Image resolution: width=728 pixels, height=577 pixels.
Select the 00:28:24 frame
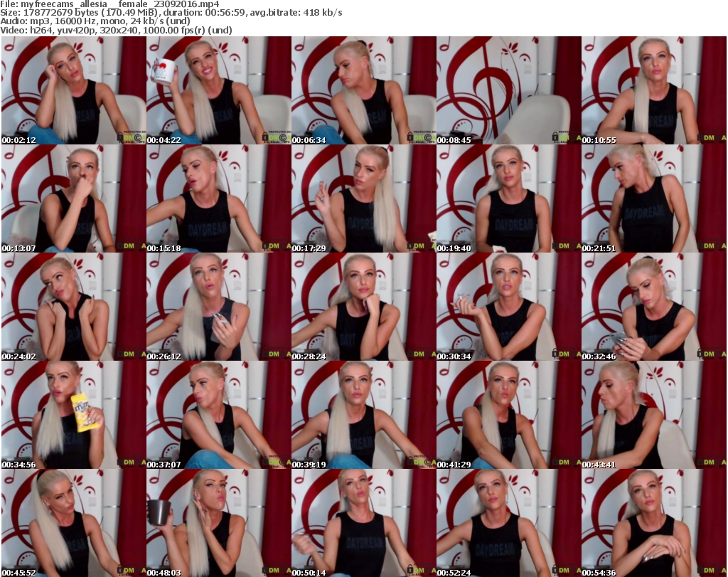364,307
